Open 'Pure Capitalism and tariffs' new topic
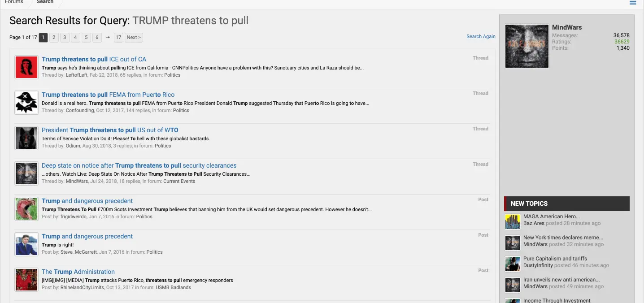 click(x=555, y=259)
